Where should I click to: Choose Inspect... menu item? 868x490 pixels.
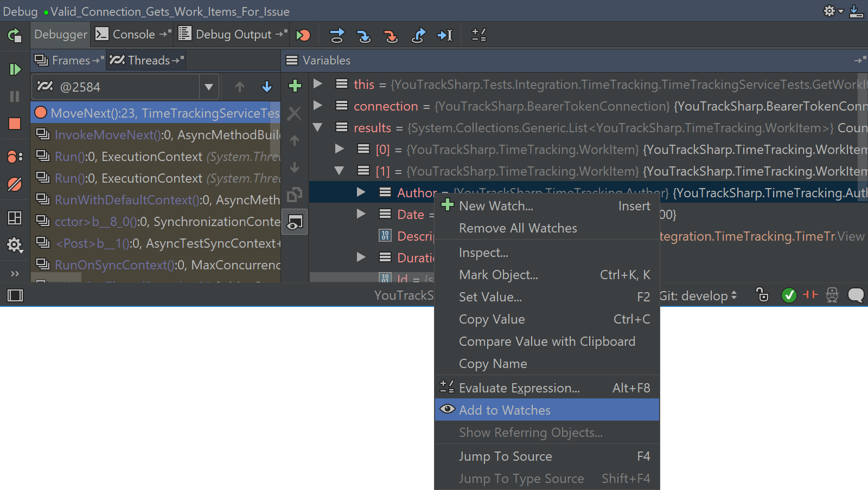(x=547, y=253)
